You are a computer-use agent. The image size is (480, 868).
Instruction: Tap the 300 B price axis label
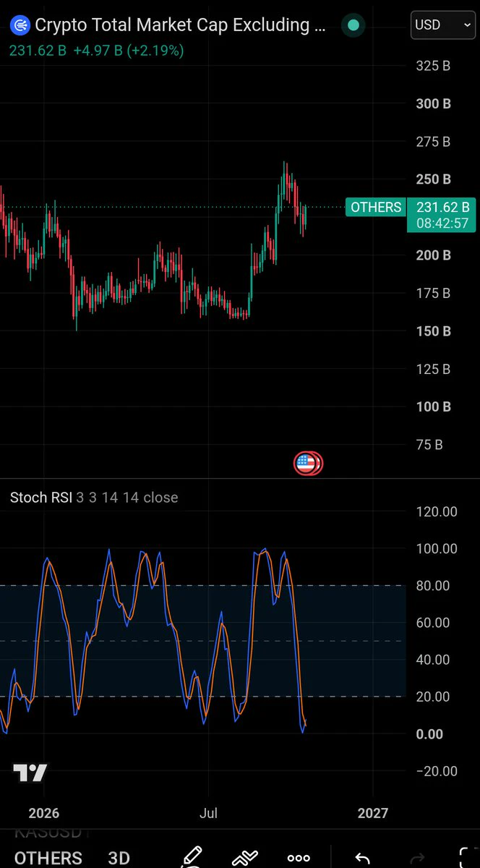tap(433, 103)
